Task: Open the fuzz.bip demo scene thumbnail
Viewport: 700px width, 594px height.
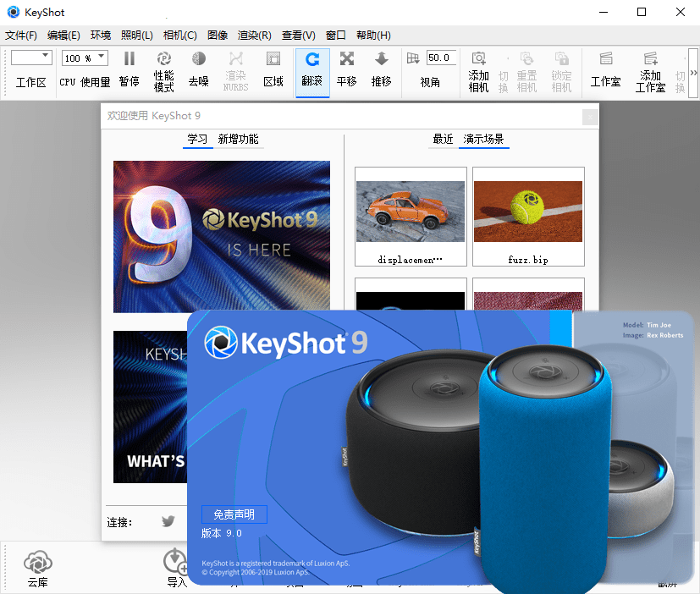Action: click(528, 217)
